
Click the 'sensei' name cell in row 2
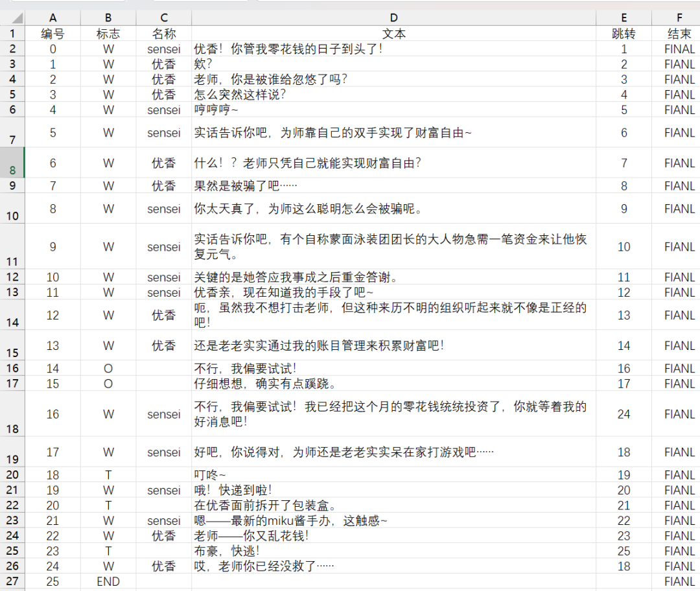click(164, 49)
